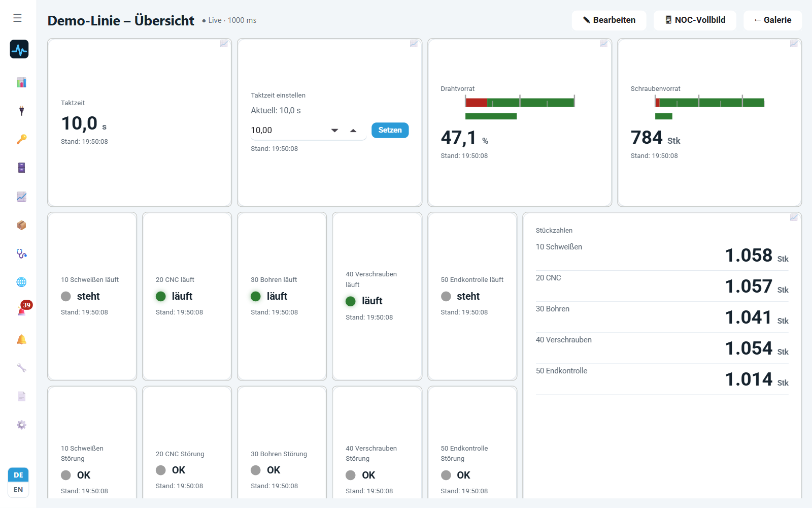Switch language to EN
812x508 pixels.
point(18,490)
